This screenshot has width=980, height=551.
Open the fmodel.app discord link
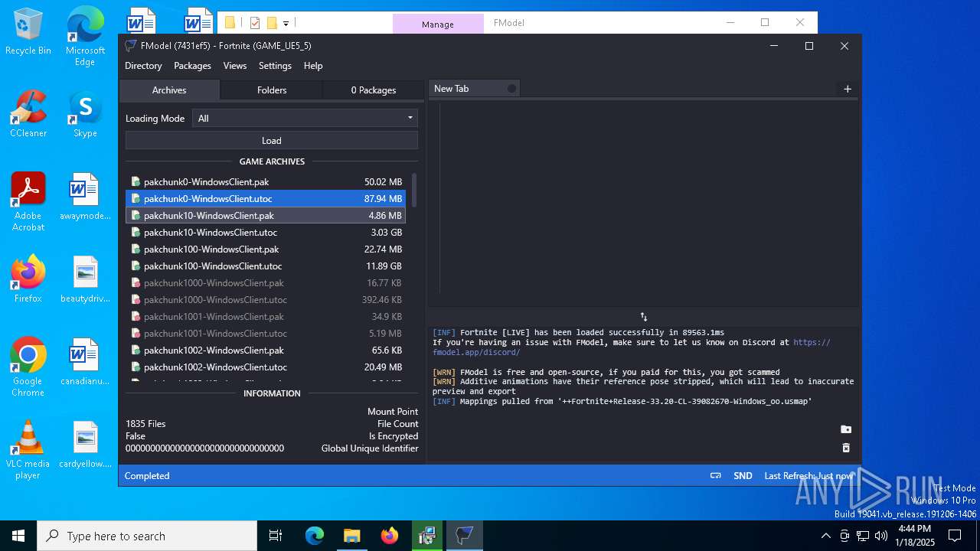pos(632,347)
